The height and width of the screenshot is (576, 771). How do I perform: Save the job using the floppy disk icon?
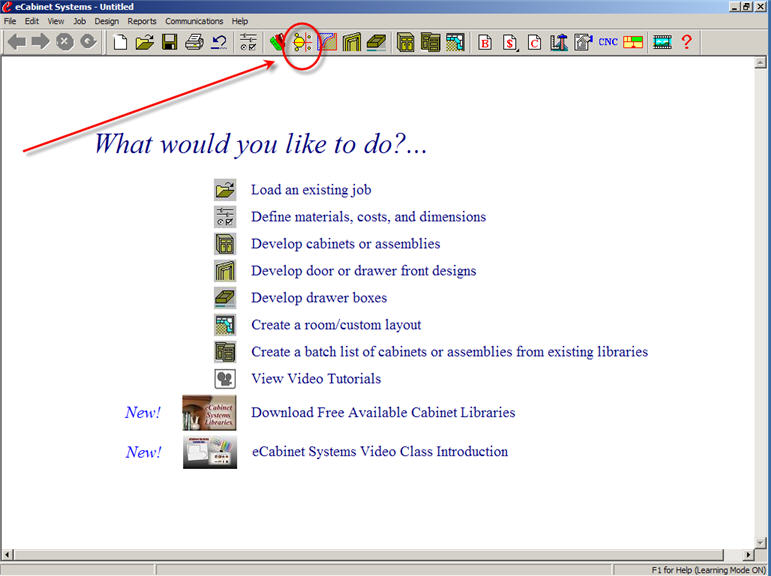click(x=170, y=42)
